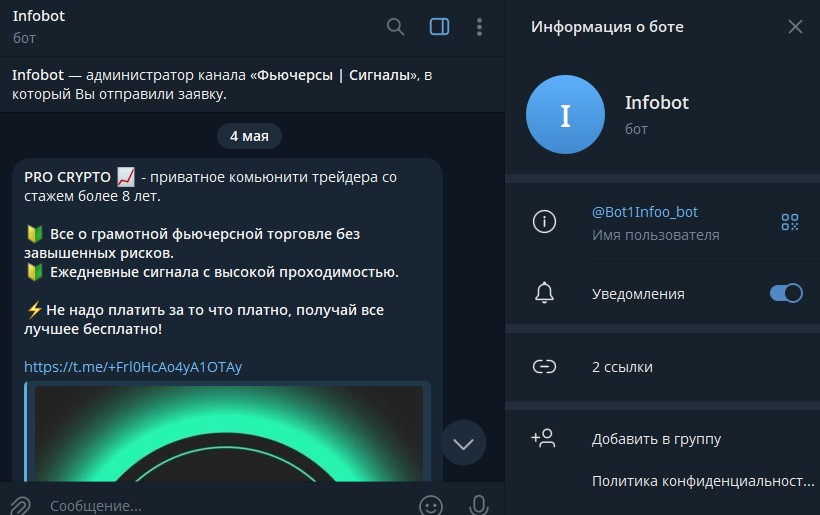Toggle the right info side panel icon
The image size is (820, 515).
[x=439, y=27]
